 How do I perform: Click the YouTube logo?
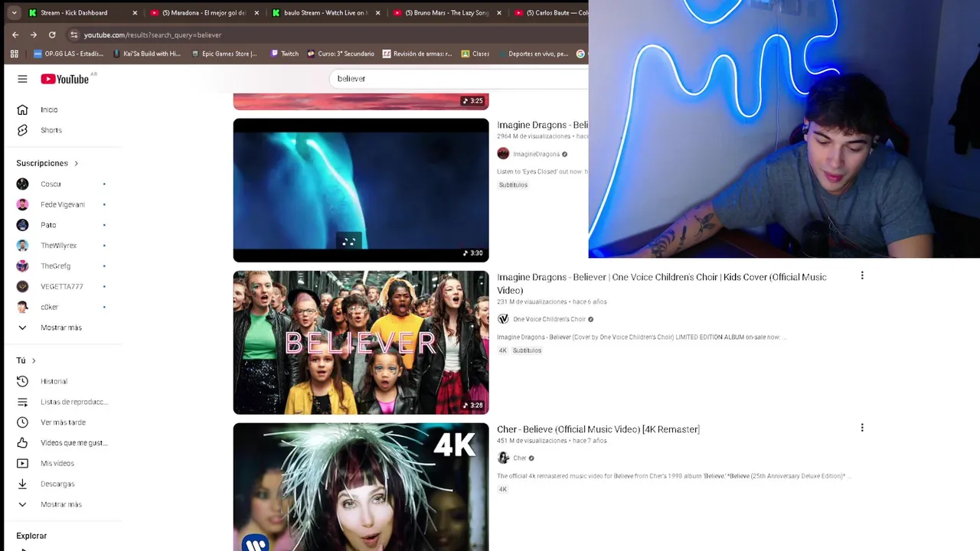(x=65, y=79)
